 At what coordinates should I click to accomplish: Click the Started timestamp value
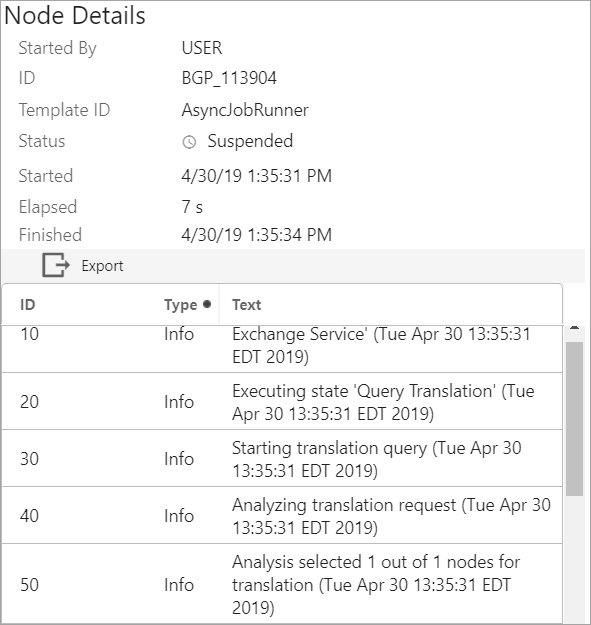(x=257, y=176)
